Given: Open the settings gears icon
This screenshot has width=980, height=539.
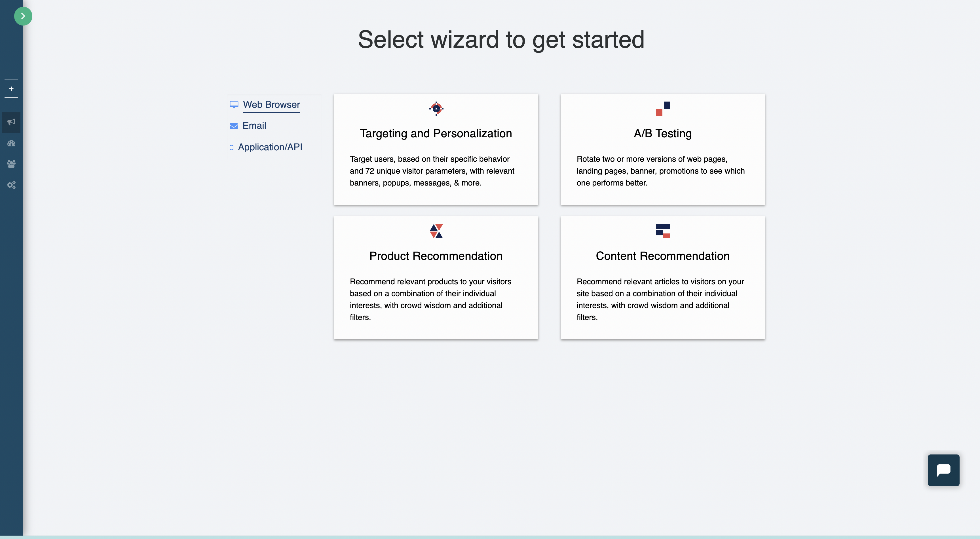Looking at the screenshot, I should pos(11,185).
